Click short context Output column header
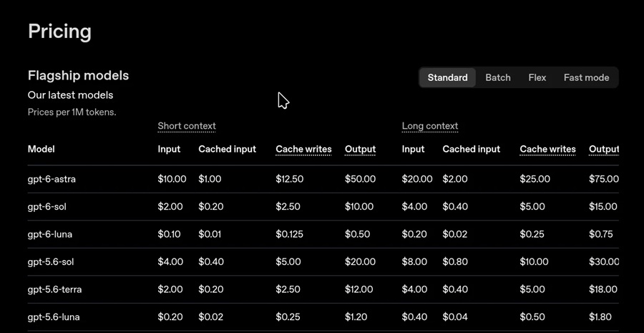This screenshot has width=644, height=333. (x=360, y=149)
